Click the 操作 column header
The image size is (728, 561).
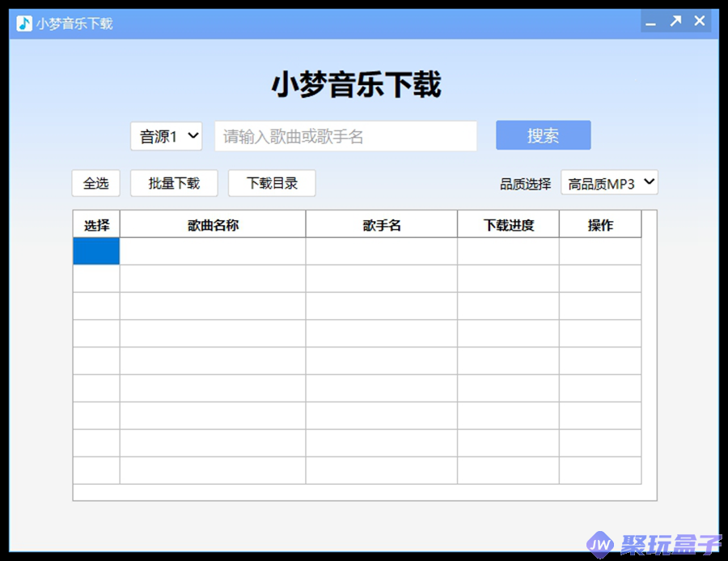600,224
